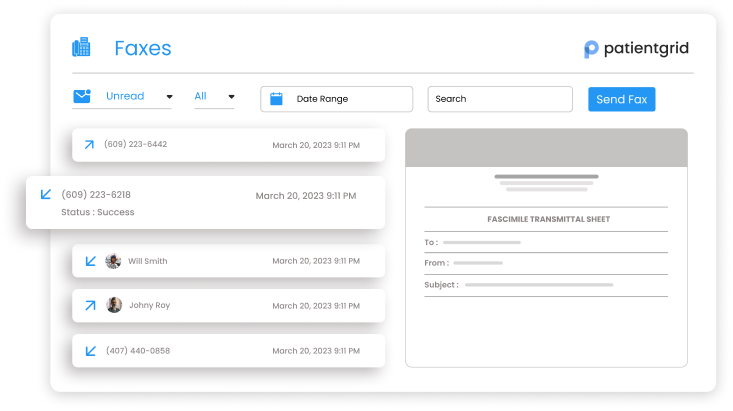Select the (407) 440-0858 fax entry

229,351
